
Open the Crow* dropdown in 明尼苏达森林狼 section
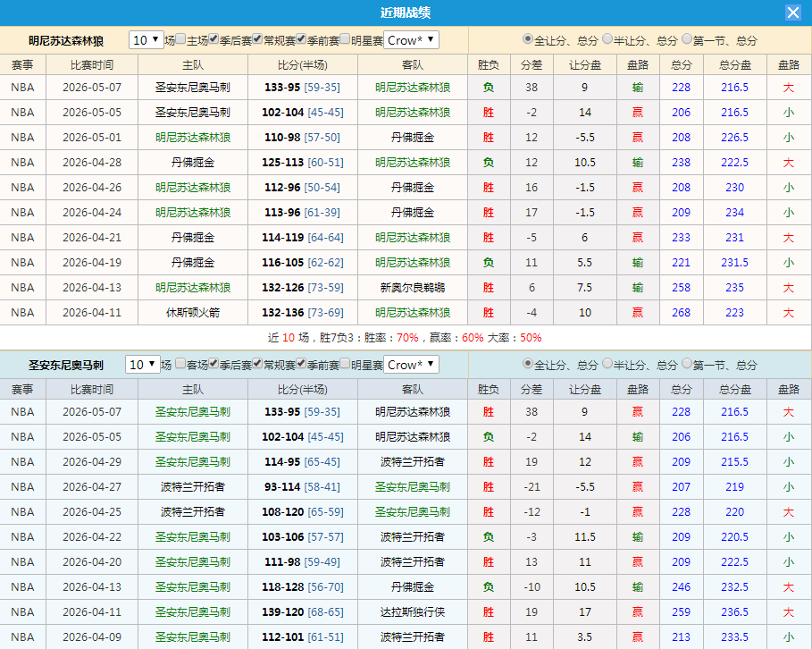(x=411, y=40)
